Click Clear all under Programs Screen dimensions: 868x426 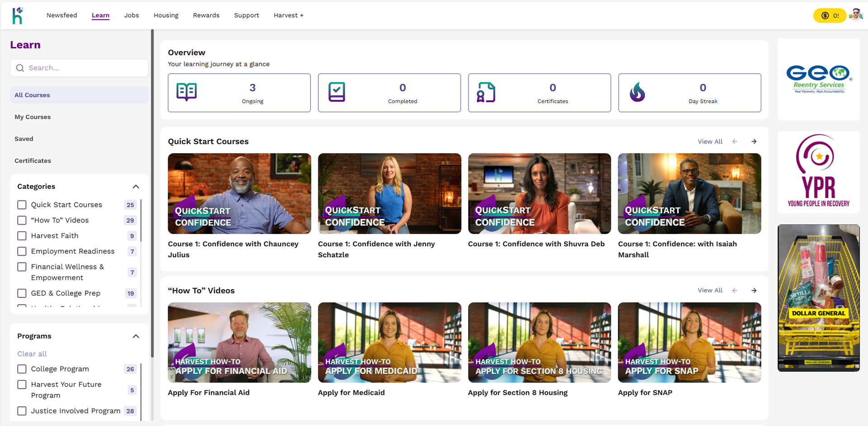pyautogui.click(x=32, y=354)
